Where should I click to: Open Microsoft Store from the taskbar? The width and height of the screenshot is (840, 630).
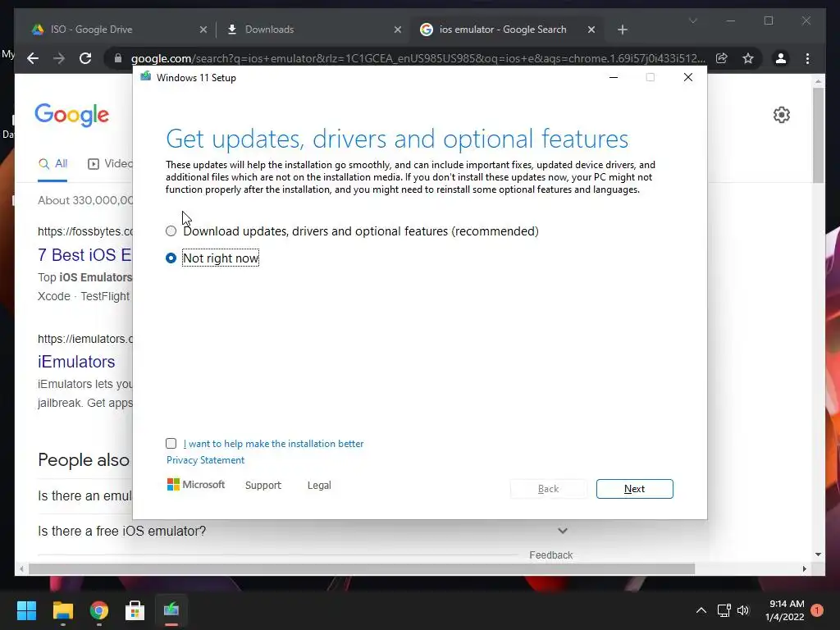(135, 610)
